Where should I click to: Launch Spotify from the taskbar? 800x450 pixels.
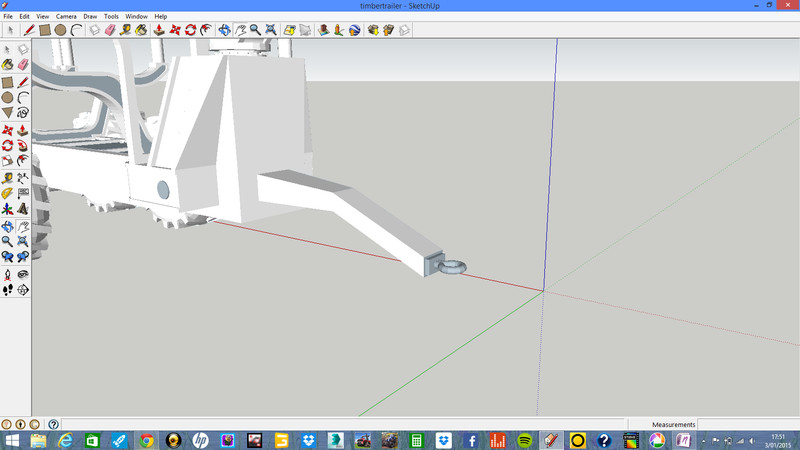524,440
